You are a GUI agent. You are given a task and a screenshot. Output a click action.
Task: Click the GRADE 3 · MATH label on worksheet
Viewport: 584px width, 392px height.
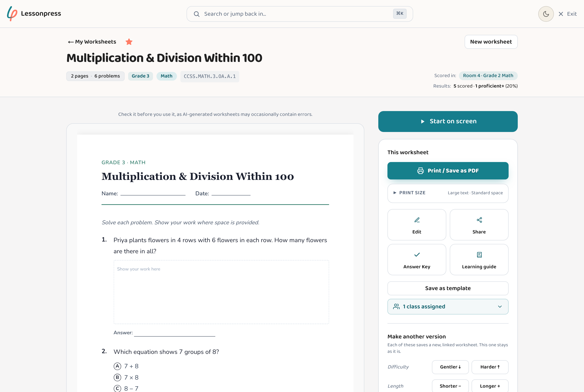(123, 162)
